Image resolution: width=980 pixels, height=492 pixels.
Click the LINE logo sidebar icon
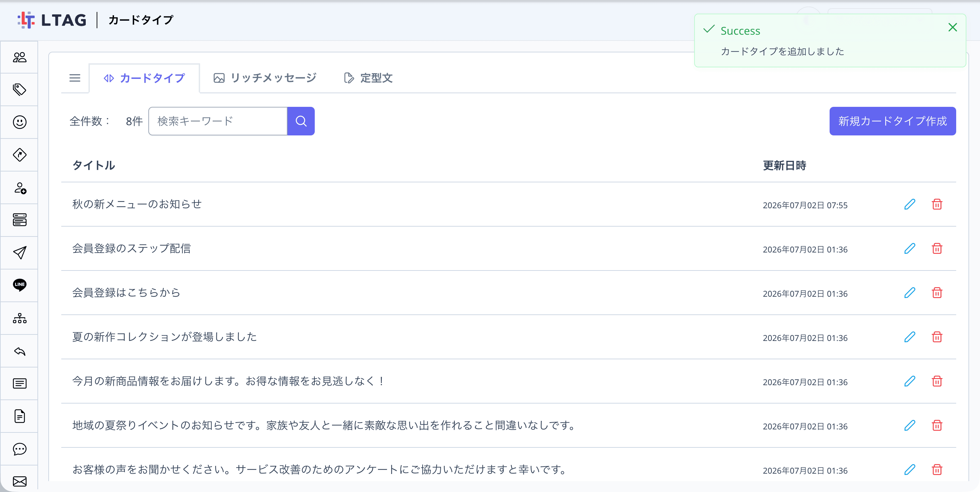coord(19,285)
